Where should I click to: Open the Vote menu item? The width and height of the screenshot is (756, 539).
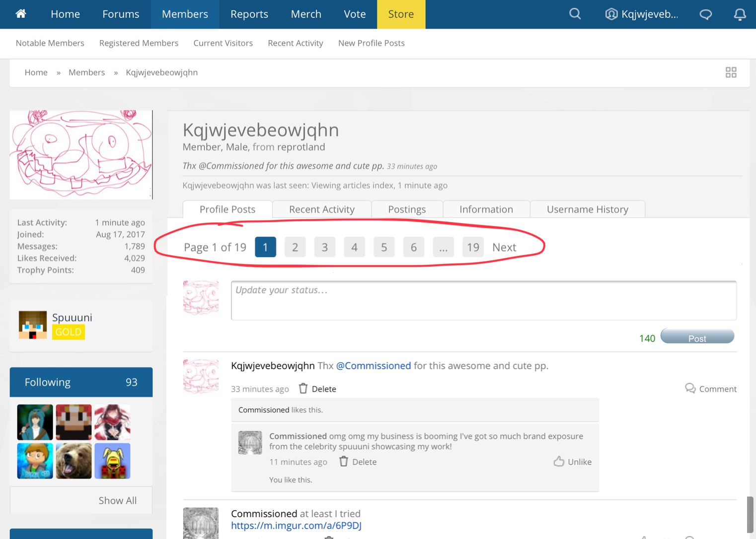(355, 14)
